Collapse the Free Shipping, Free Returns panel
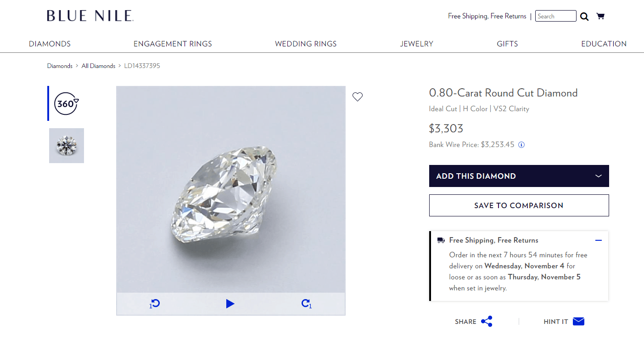 click(598, 240)
